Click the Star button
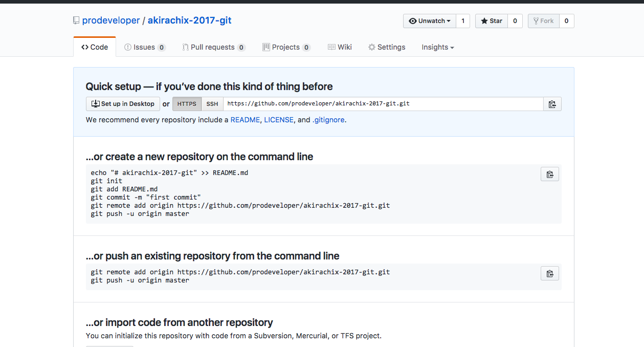The image size is (644, 347). pos(492,21)
